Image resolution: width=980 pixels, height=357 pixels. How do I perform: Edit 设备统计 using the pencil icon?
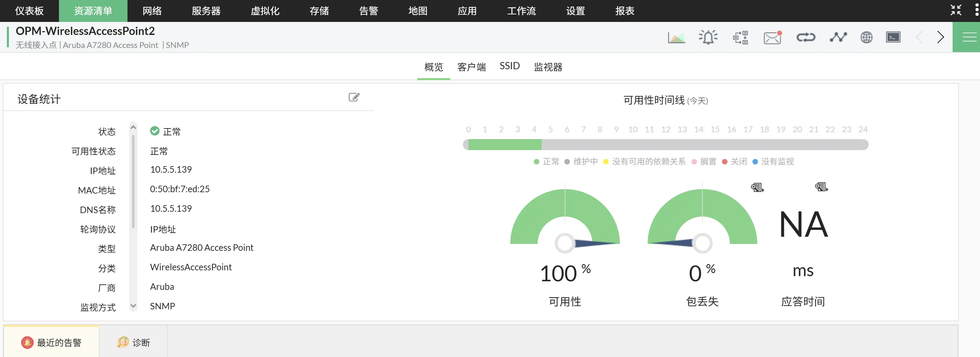(x=354, y=97)
